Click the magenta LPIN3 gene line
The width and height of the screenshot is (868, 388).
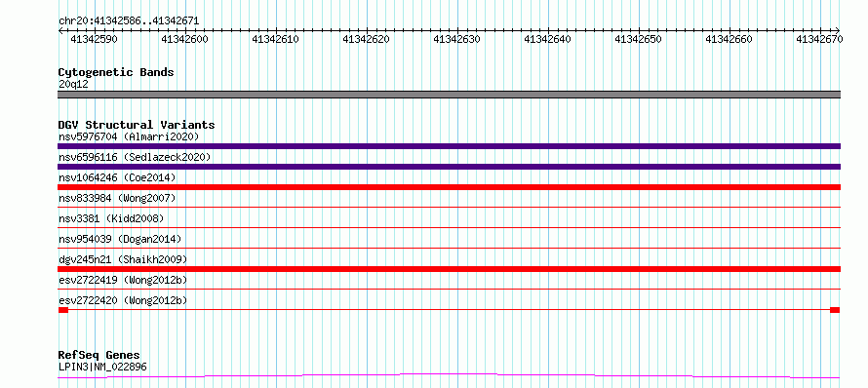(449, 376)
